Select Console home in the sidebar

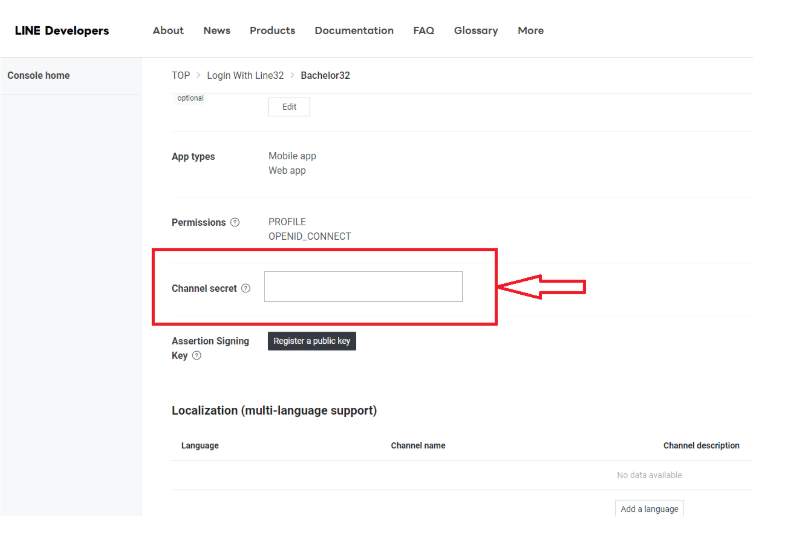39,76
